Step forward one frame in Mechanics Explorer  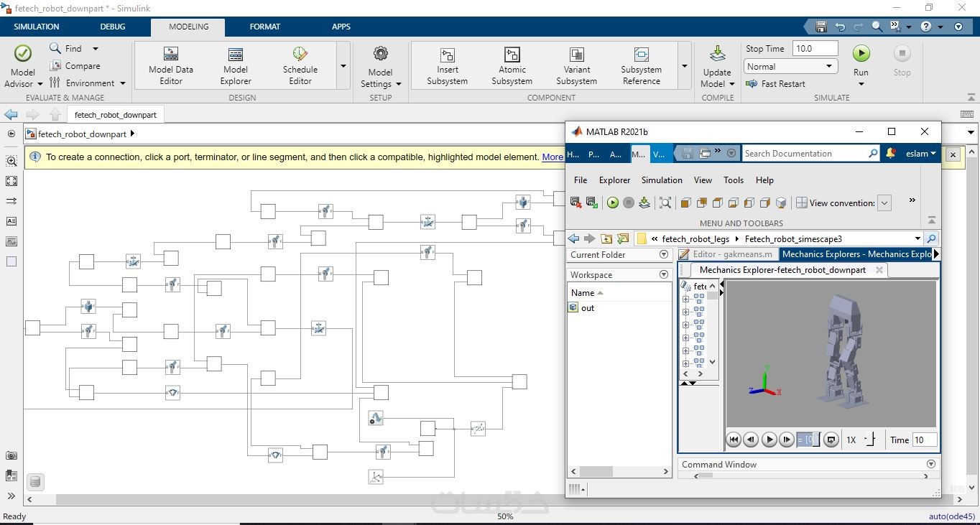coord(787,440)
